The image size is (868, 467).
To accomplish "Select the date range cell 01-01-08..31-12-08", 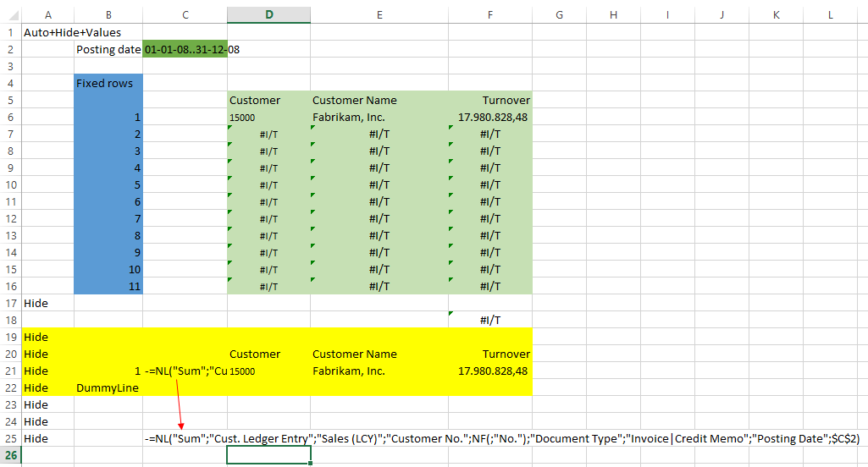I will [185, 49].
